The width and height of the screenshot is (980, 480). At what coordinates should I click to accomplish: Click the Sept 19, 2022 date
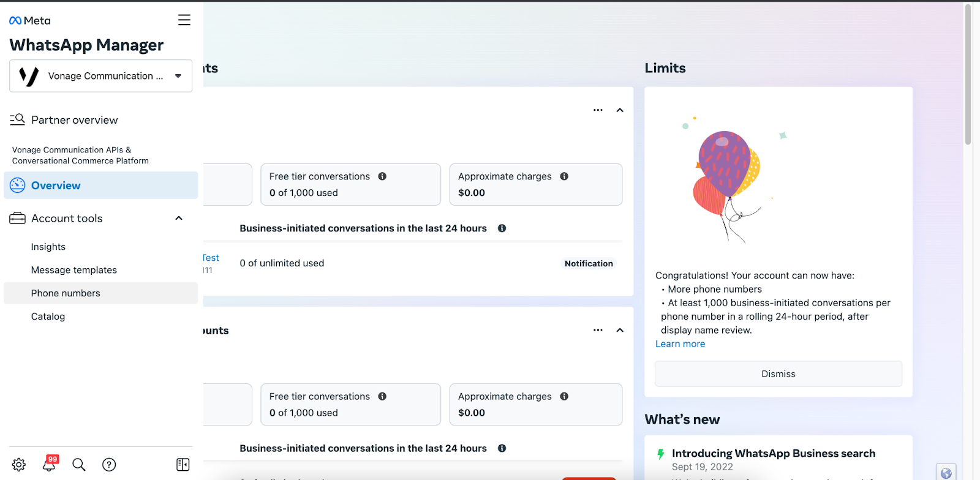tap(703, 467)
